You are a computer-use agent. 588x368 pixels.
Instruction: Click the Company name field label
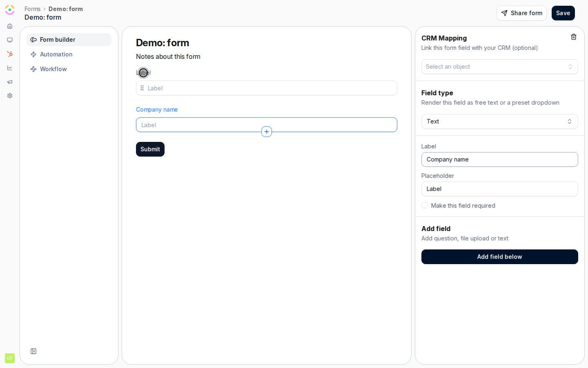(x=157, y=110)
